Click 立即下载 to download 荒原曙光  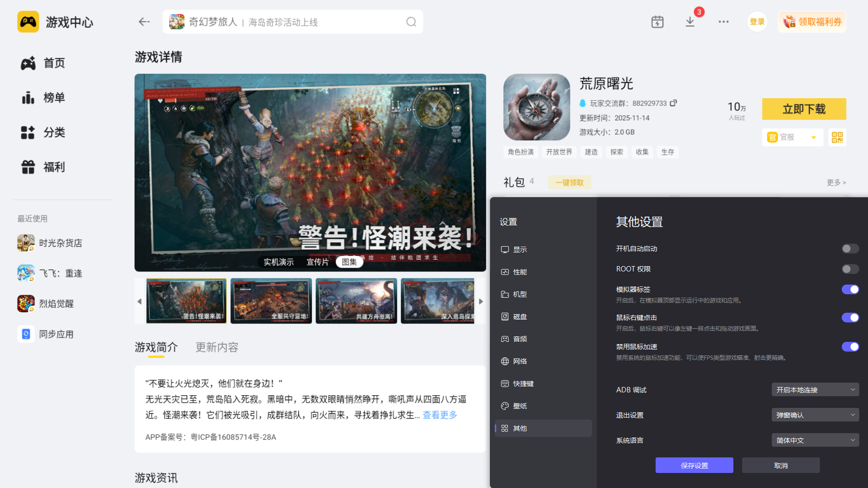(x=803, y=109)
